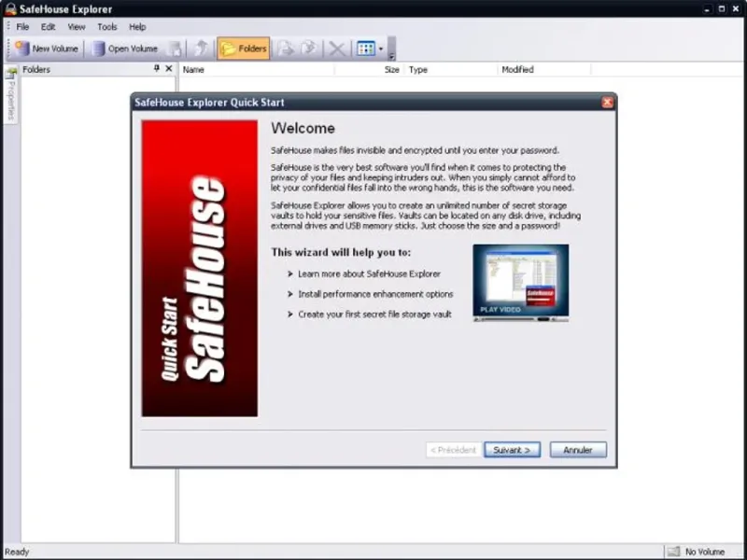Viewport: 747px width, 560px height.
Task: Click the No Volume status bar icon
Action: point(673,552)
